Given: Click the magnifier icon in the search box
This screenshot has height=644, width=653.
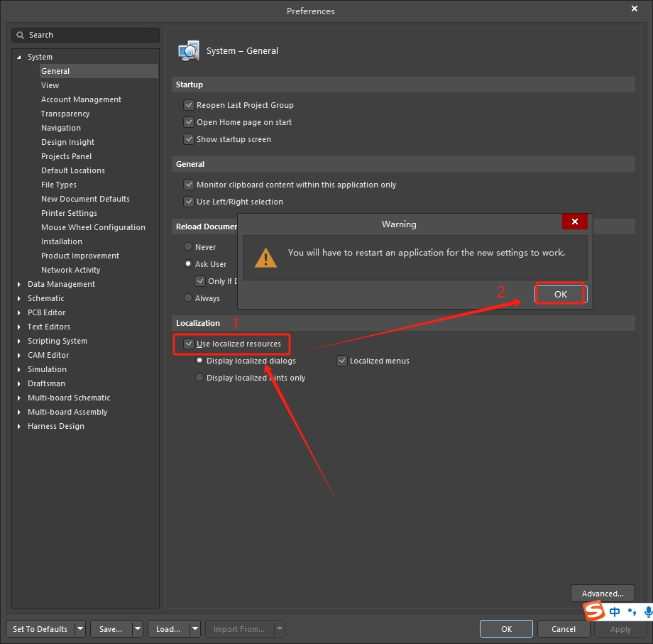Looking at the screenshot, I should pos(21,35).
